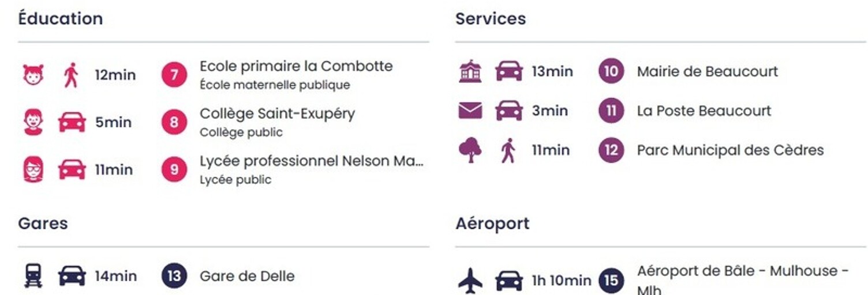Click the envelope post office icon

[x=470, y=111]
